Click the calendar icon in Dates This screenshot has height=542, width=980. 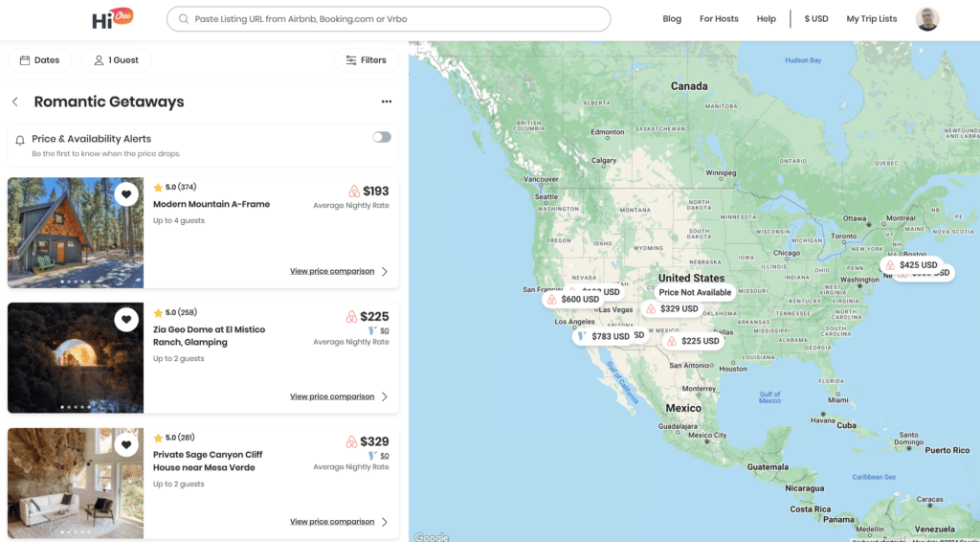(x=25, y=60)
